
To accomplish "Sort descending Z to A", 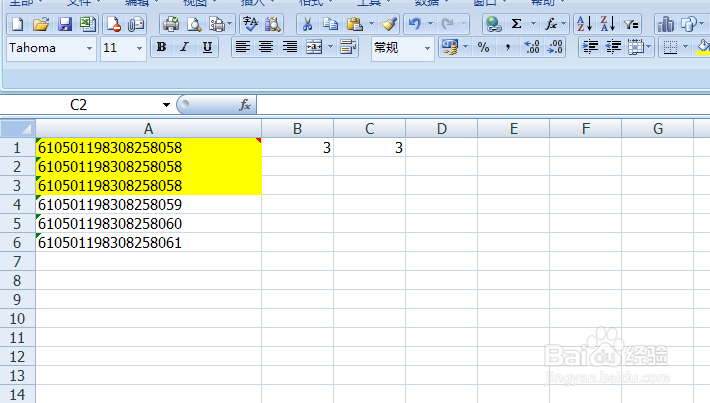I will (608, 24).
